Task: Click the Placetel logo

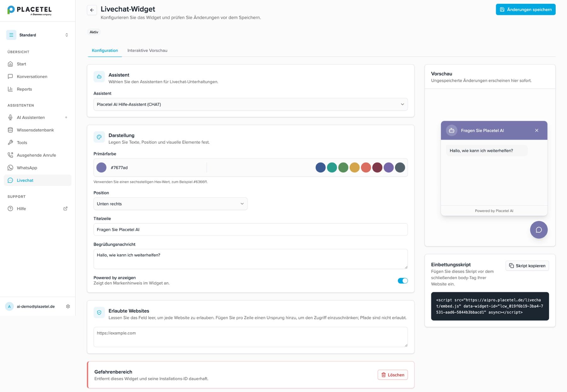Action: (x=29, y=10)
